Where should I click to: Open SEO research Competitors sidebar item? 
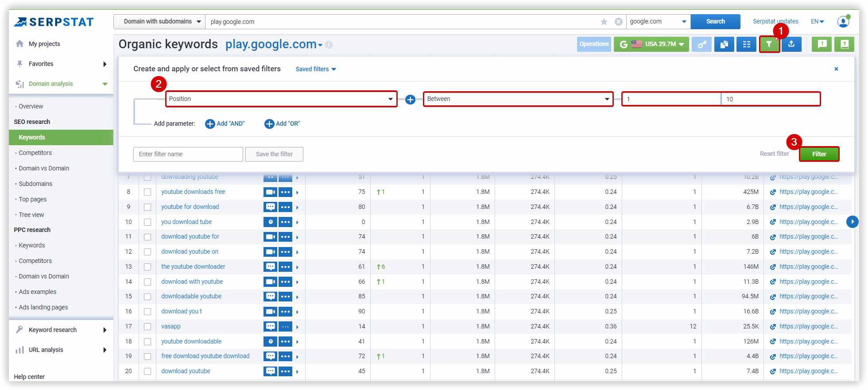click(x=35, y=153)
